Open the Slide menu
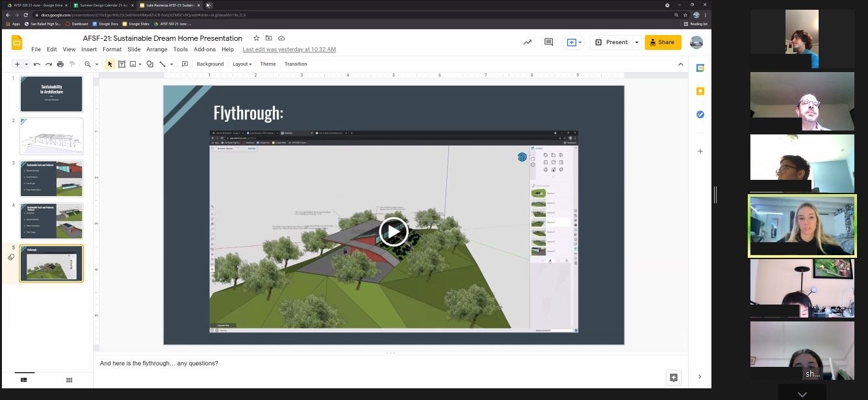Viewport: 868px width, 400px height. [x=134, y=49]
